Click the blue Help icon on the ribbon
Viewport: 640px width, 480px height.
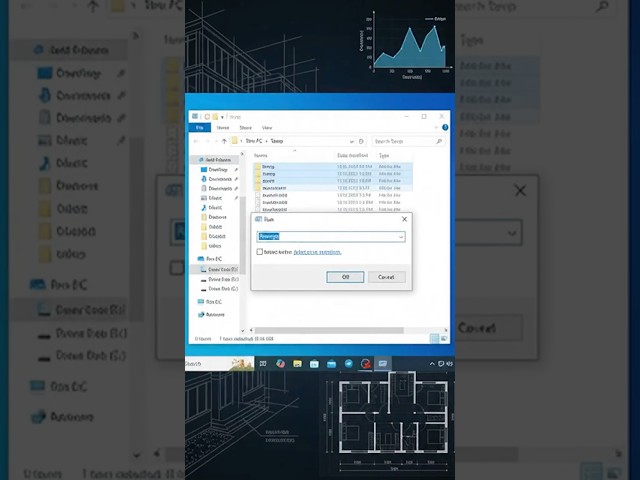(445, 127)
